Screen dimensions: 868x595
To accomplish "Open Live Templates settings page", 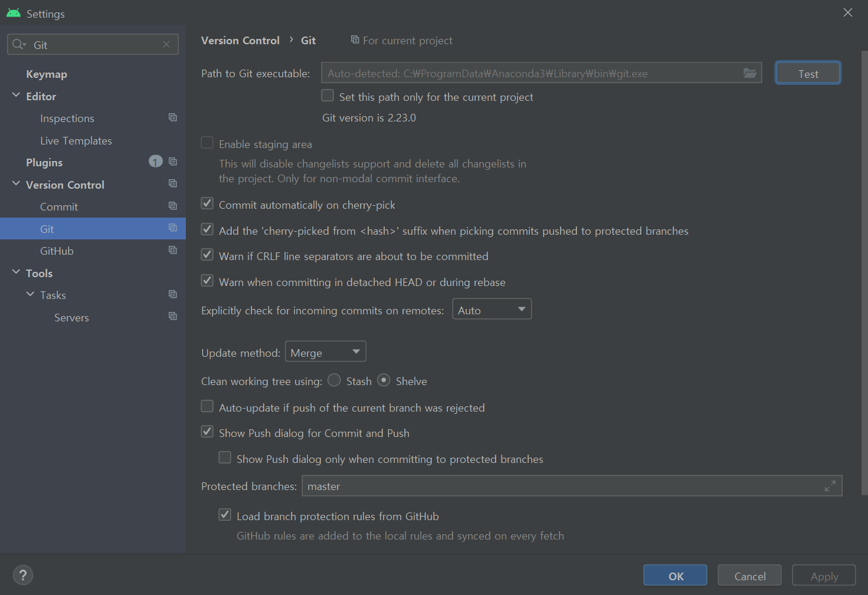I will click(x=76, y=141).
